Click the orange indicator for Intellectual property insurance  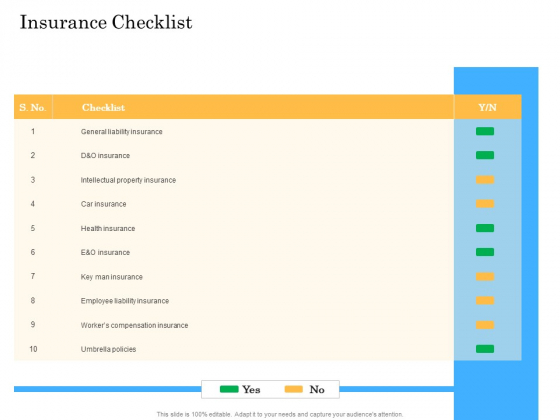pyautogui.click(x=485, y=180)
